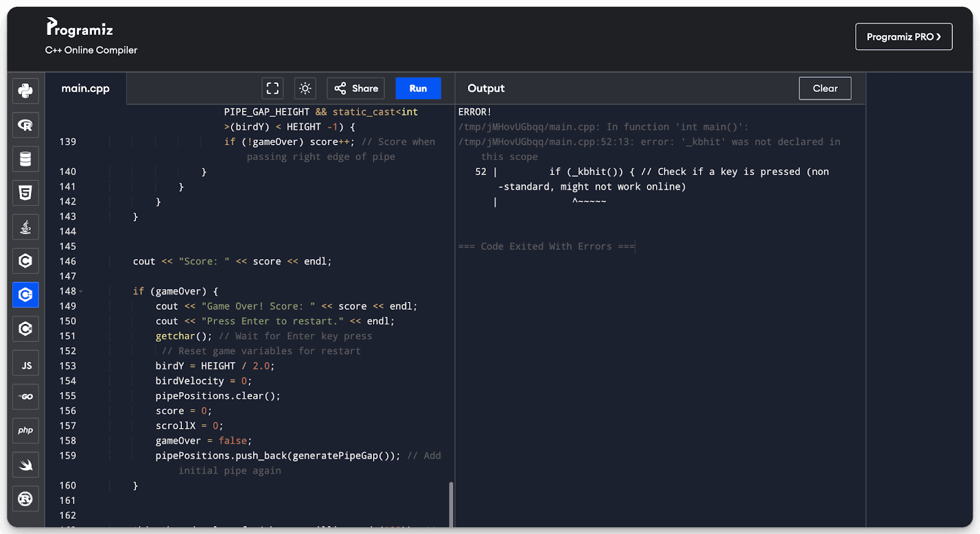The width and height of the screenshot is (980, 534).
Task: Toggle fullscreen editor mode
Action: (273, 88)
